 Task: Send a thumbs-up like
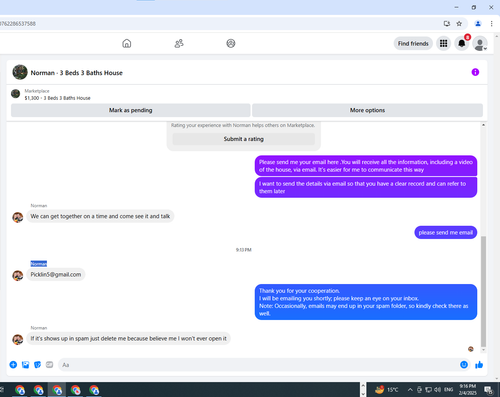479,365
